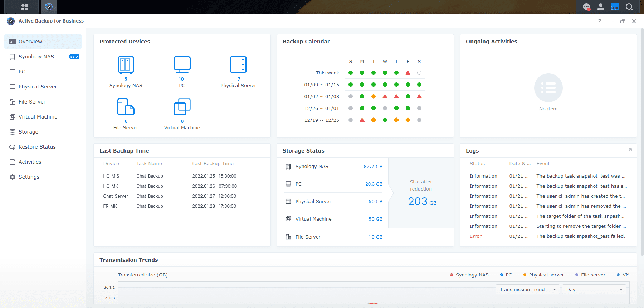Click the Error log entry
This screenshot has height=308, width=644.
click(548, 236)
